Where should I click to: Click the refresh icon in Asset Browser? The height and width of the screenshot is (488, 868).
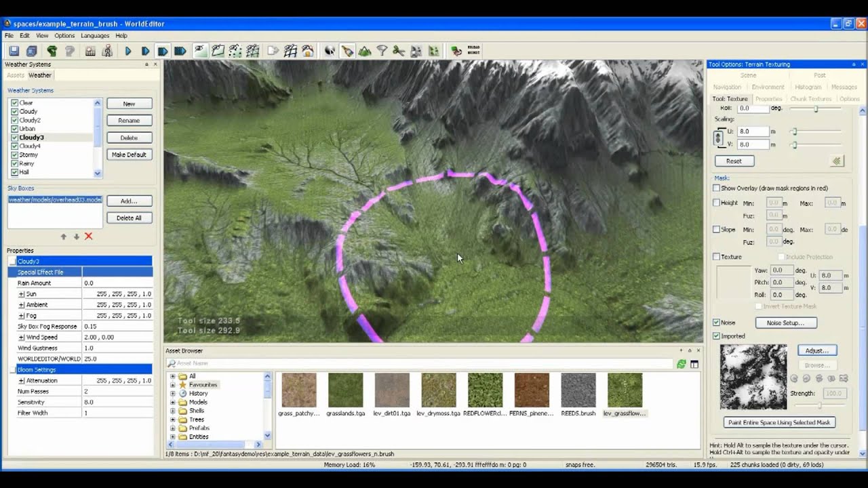click(x=681, y=364)
